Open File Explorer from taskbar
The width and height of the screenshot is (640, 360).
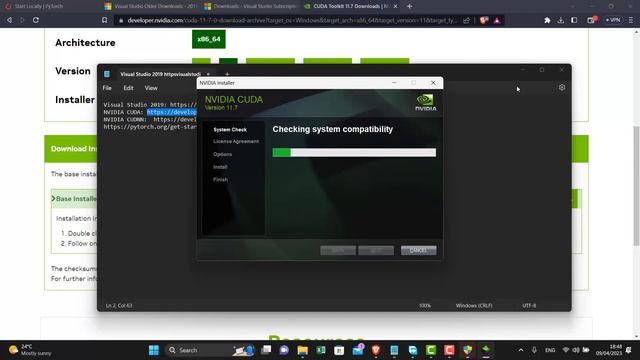pyautogui.click(x=302, y=350)
